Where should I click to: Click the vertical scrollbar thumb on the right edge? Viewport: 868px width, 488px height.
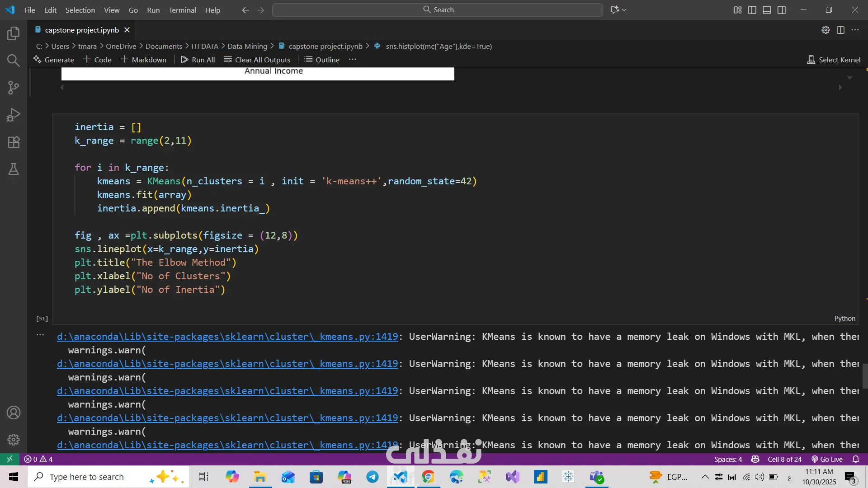click(x=865, y=376)
